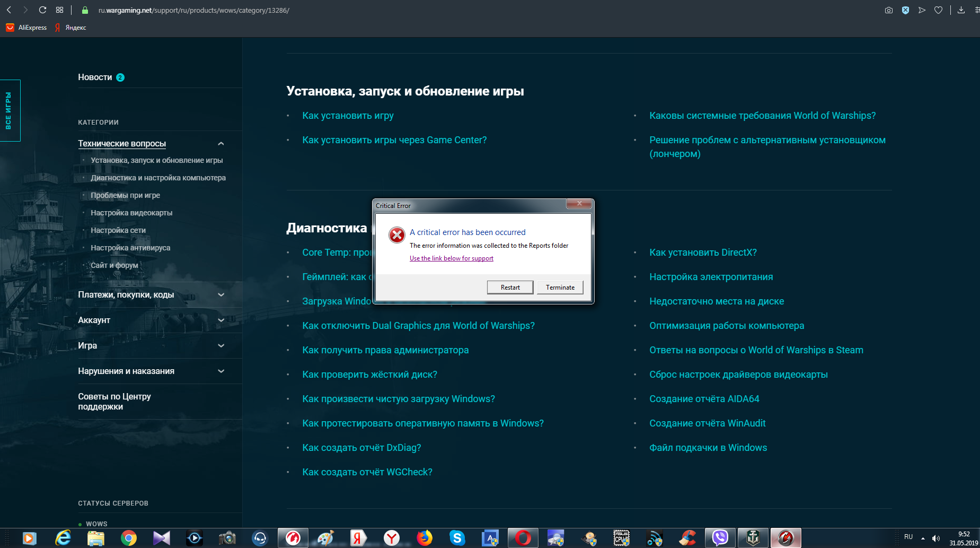Expand the Аккаунт category chevron

click(221, 320)
